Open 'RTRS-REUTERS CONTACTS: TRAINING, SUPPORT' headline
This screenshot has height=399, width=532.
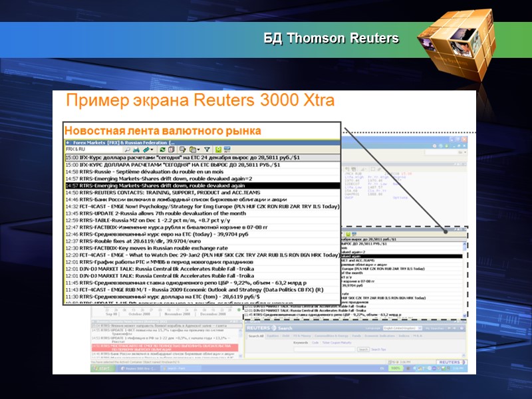coord(203,193)
